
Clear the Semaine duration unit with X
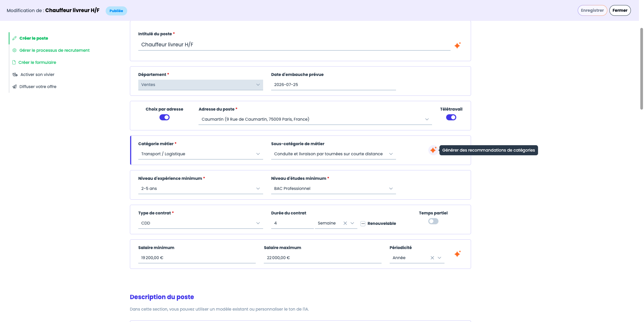click(345, 223)
